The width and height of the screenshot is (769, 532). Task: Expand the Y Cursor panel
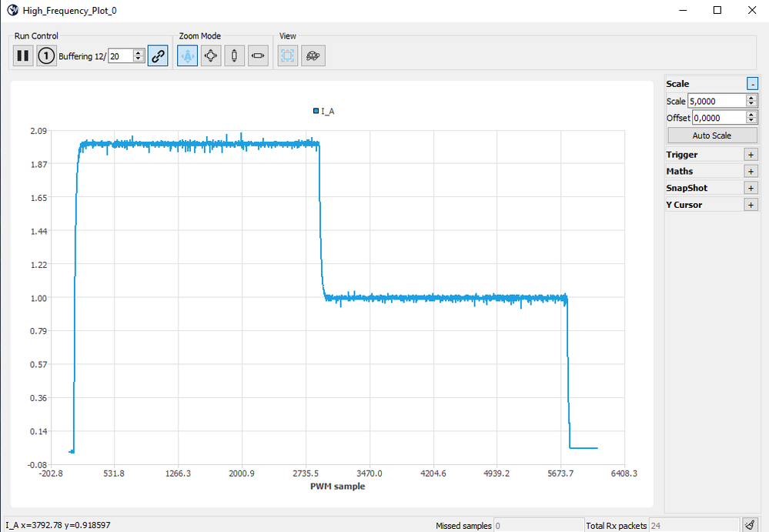(751, 205)
